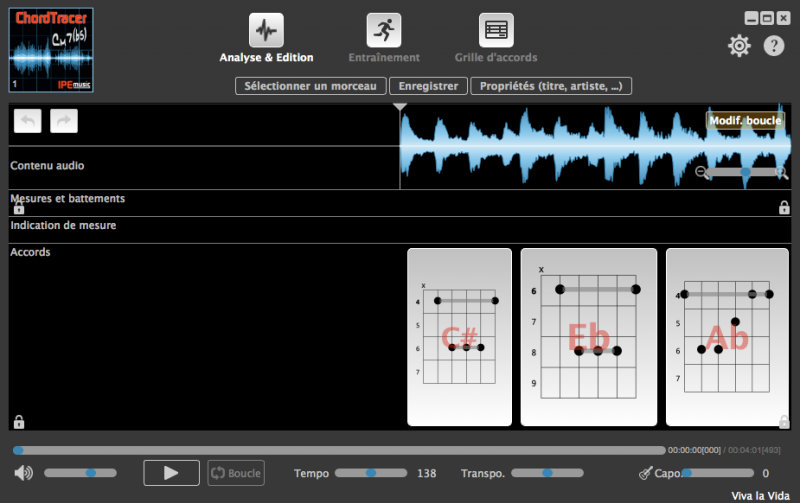Click the Accords track label
This screenshot has width=800, height=503.
click(x=30, y=252)
